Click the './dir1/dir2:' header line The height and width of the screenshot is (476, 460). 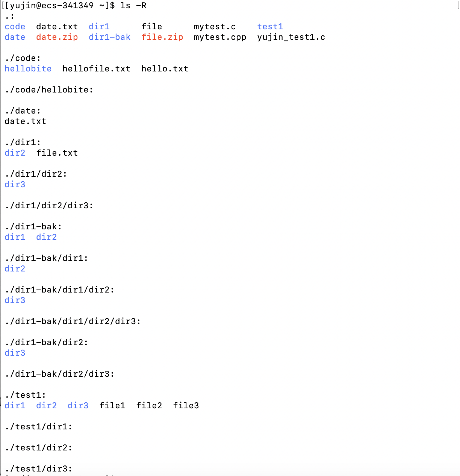[36, 174]
